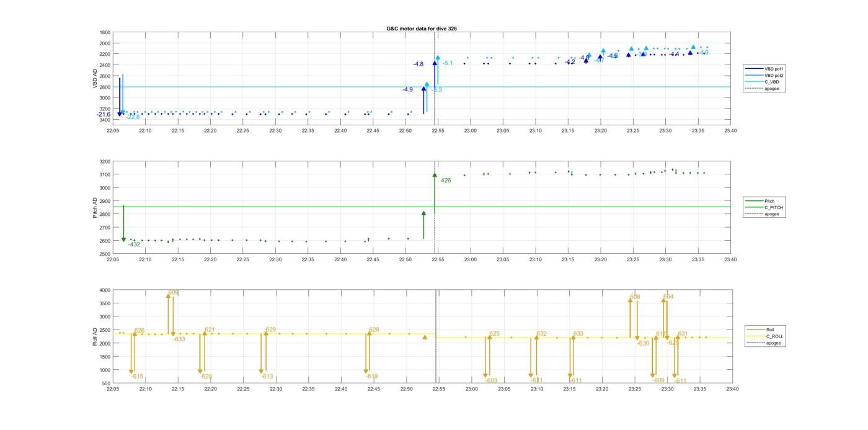Click the roll up arrow labeled 604
The width and height of the screenshot is (868, 430).
pyautogui.click(x=663, y=318)
